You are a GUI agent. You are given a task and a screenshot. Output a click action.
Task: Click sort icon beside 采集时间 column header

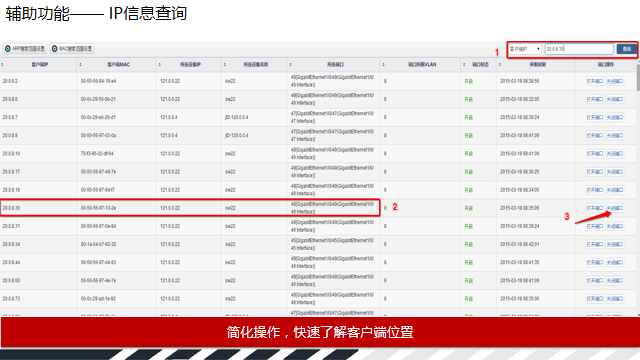(500, 64)
